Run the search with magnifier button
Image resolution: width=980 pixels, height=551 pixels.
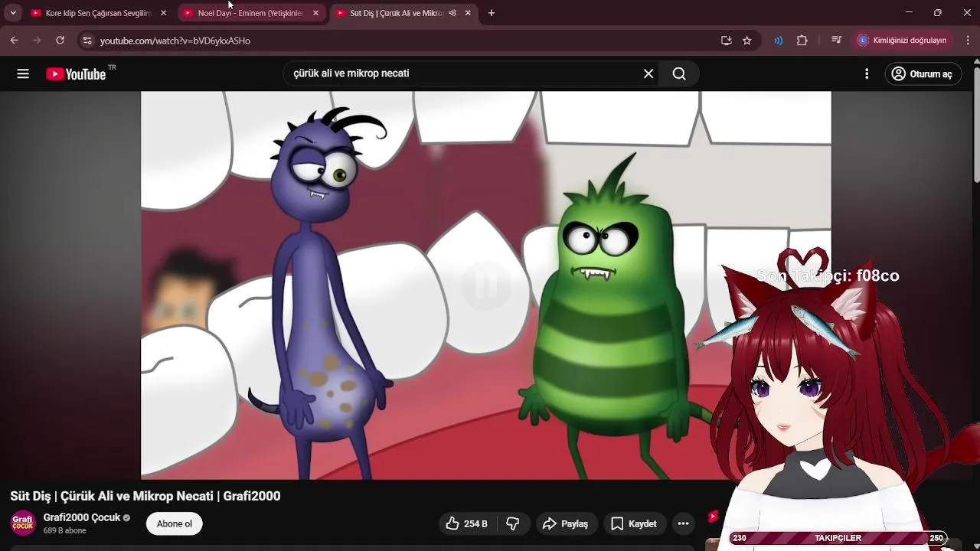pos(679,73)
